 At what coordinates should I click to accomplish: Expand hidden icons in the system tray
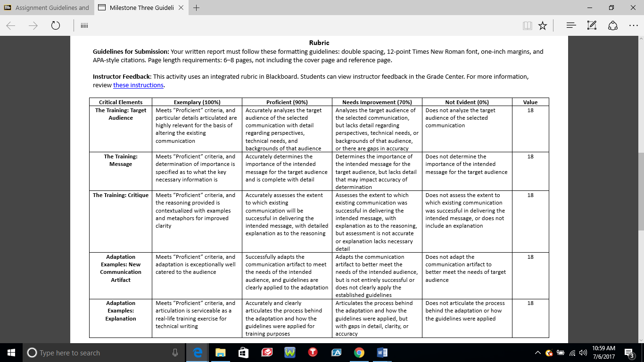[x=537, y=352]
